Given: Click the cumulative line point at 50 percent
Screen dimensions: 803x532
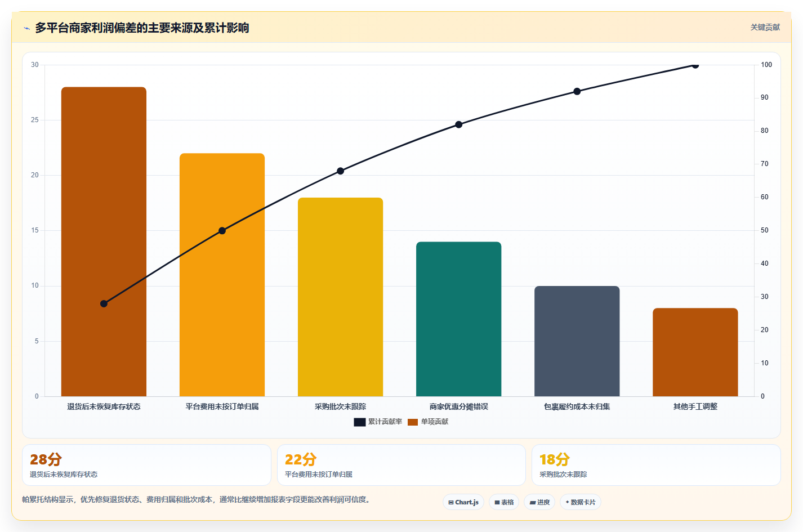Looking at the screenshot, I should pyautogui.click(x=222, y=231).
